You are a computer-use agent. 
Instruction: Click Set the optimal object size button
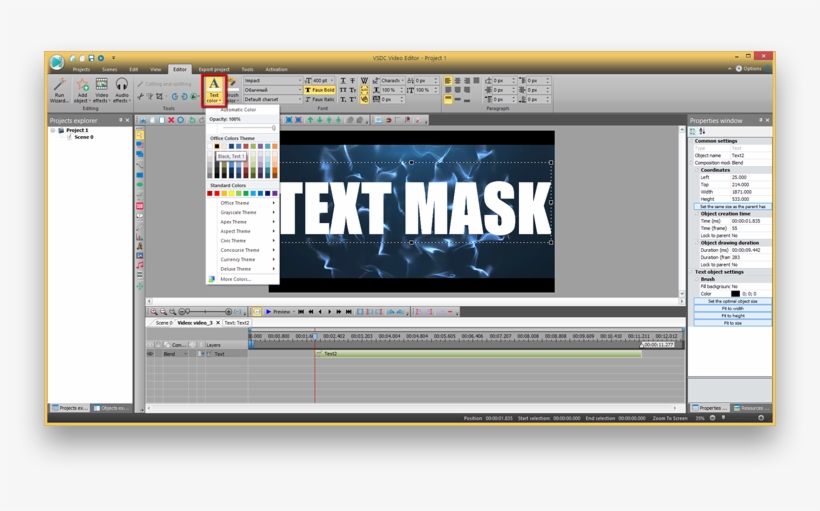733,301
